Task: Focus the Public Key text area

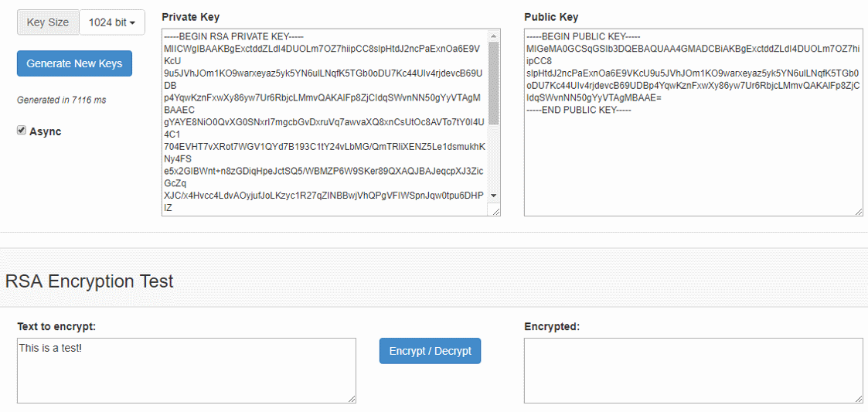Action: pos(693,155)
